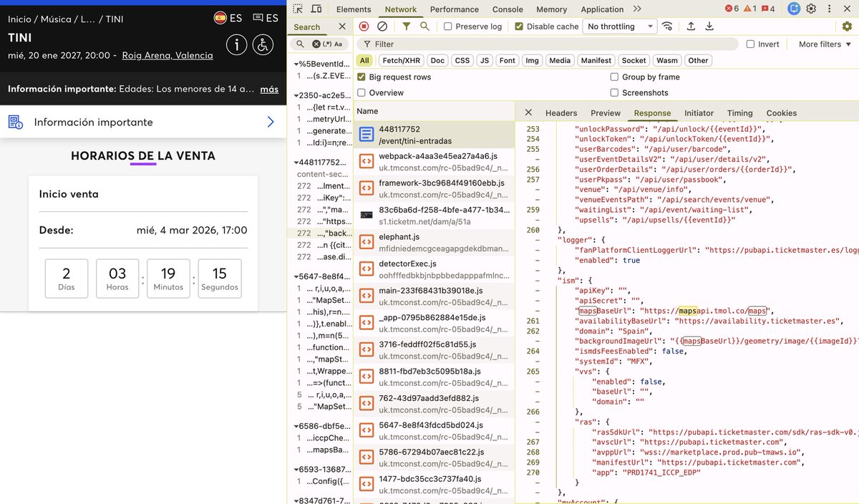
Task: Click the accessibility wheelchair icon
Action: coord(263,44)
